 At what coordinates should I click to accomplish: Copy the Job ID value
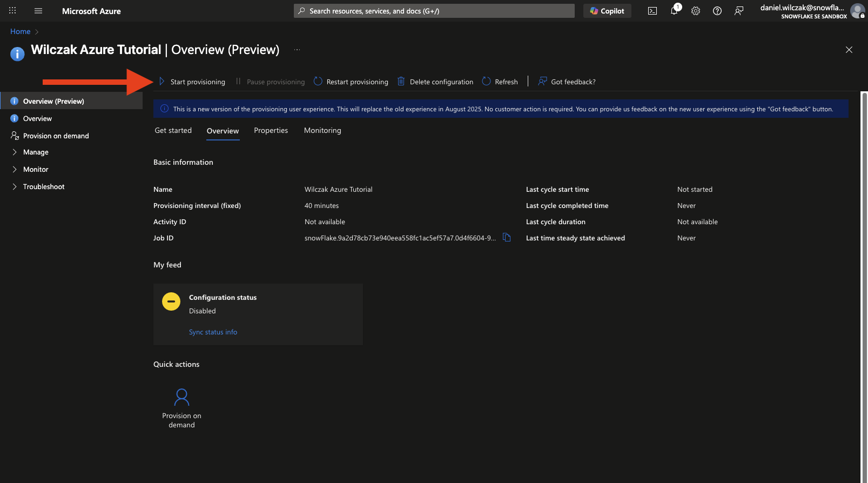tap(507, 238)
